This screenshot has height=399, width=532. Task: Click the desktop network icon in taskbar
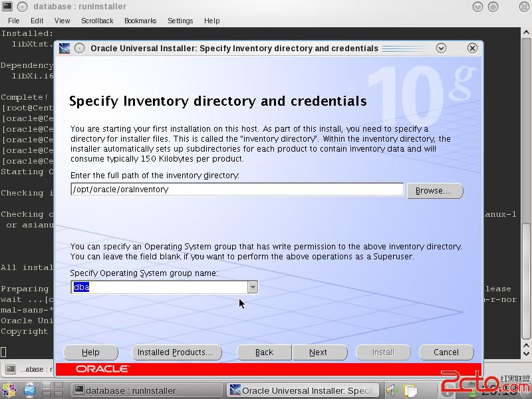[x=29, y=390]
